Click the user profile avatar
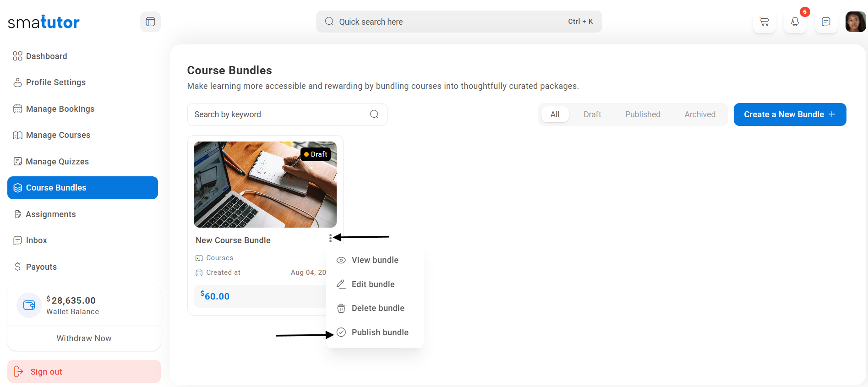 (x=855, y=22)
